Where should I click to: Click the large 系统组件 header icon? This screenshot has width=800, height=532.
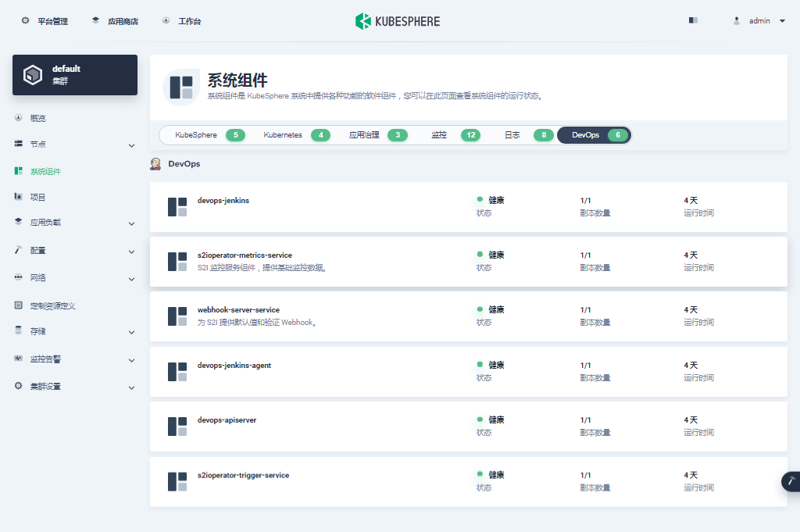point(181,87)
